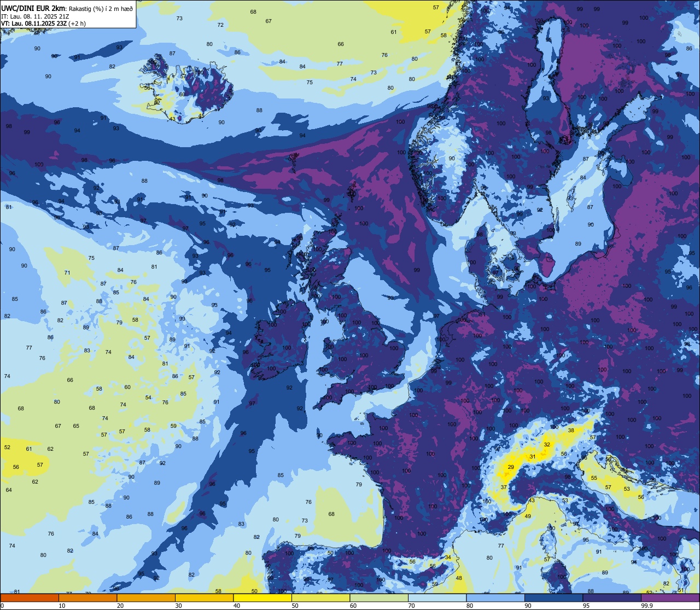This screenshot has height=610, width=700.
Task: Click the legend tick label '99.9'
Action: [647, 606]
